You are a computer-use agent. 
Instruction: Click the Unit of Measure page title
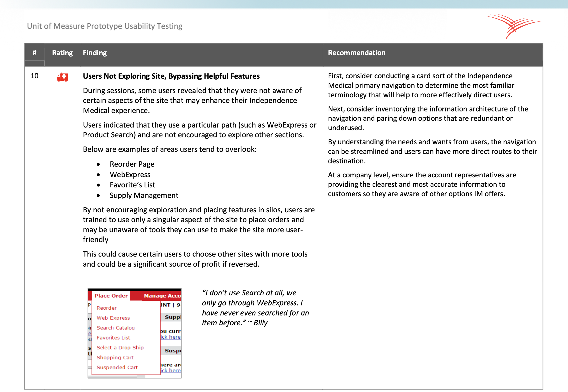pyautogui.click(x=104, y=26)
